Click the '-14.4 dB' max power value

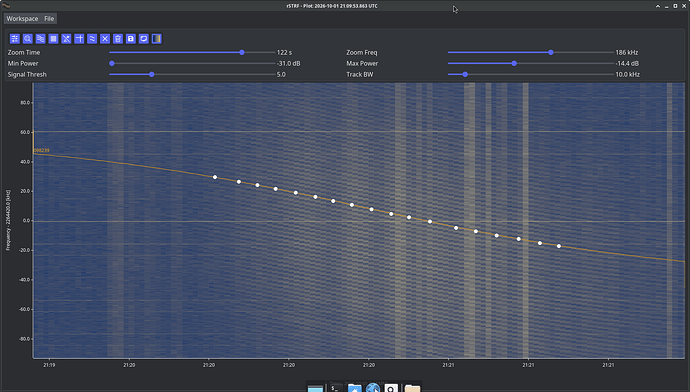(x=627, y=63)
